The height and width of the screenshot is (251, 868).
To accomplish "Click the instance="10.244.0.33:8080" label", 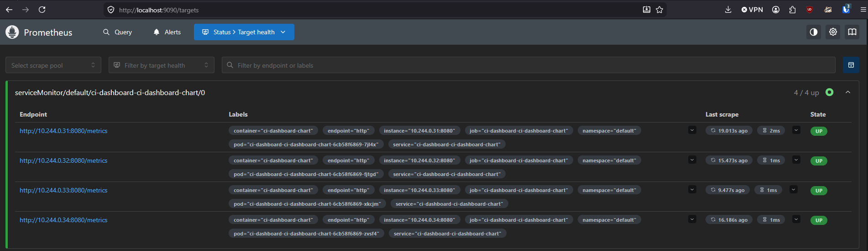I will (x=419, y=190).
